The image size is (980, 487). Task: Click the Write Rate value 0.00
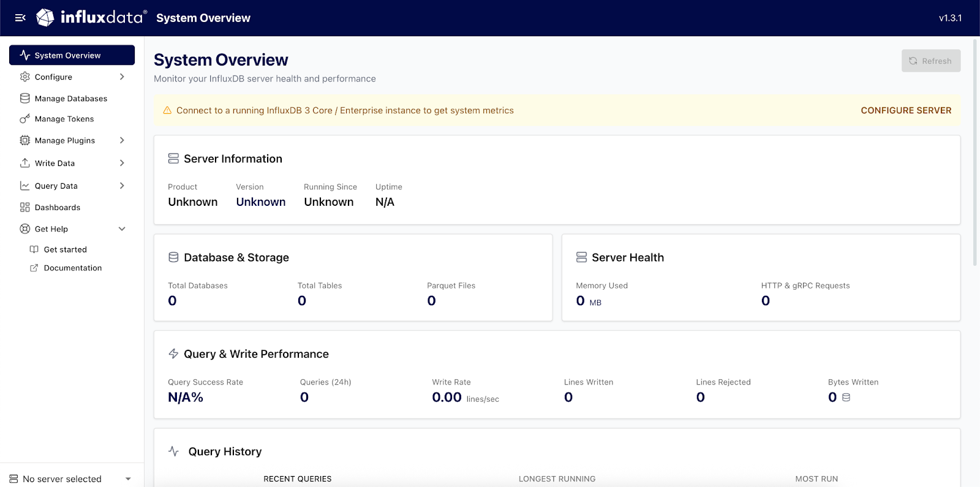447,398
